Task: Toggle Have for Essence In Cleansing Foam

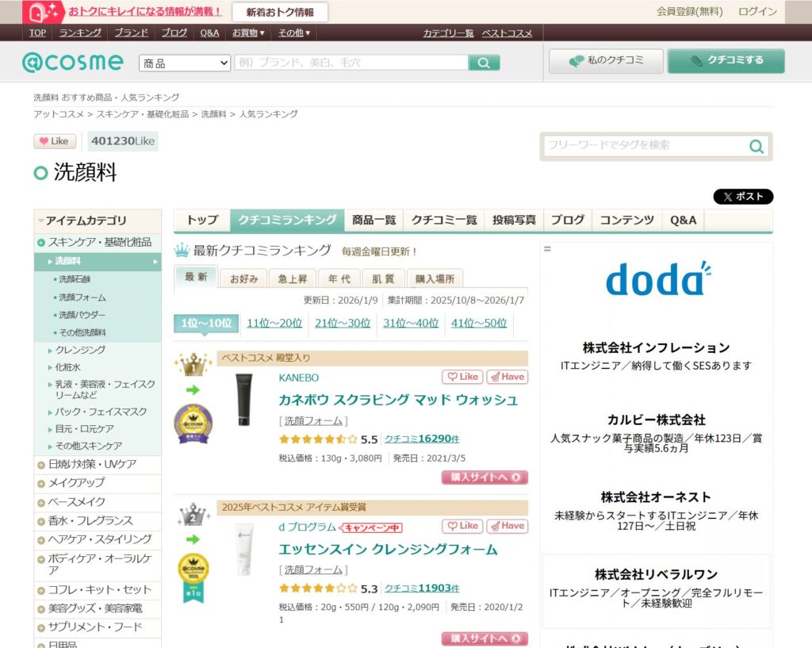Action: pos(507,526)
